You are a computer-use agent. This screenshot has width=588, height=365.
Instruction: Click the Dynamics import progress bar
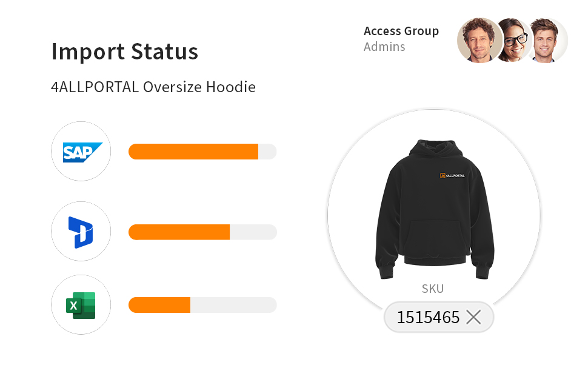202,232
